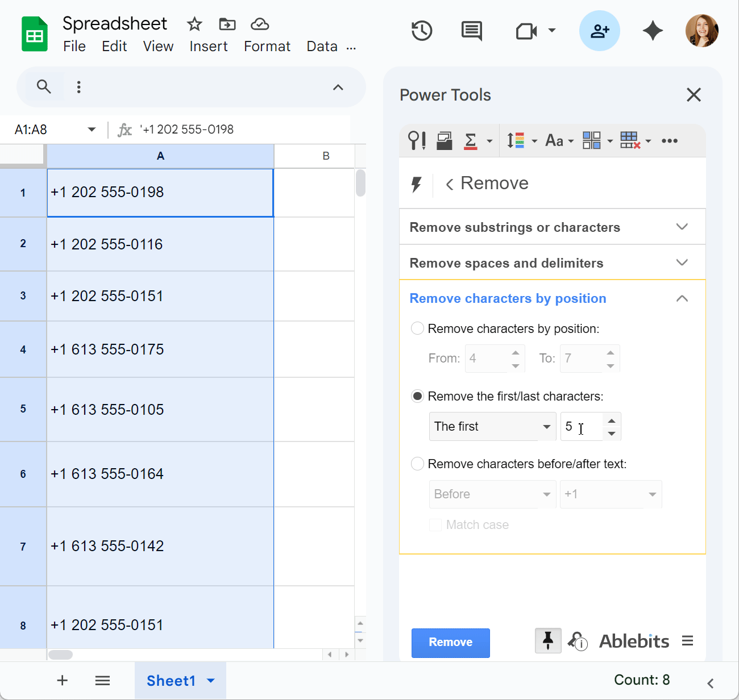Viewport: 739px width, 700px height.
Task: Open the Sheet1 tab menu
Action: click(211, 680)
